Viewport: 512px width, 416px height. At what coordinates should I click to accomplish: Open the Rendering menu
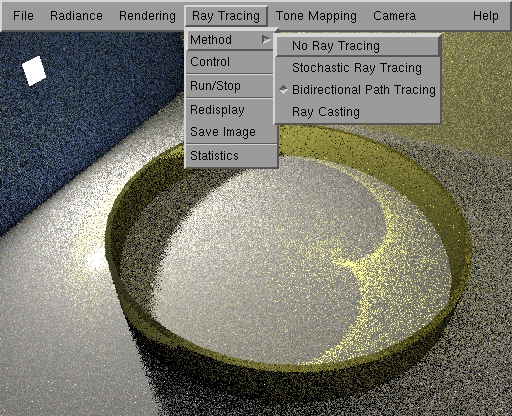pos(147,16)
